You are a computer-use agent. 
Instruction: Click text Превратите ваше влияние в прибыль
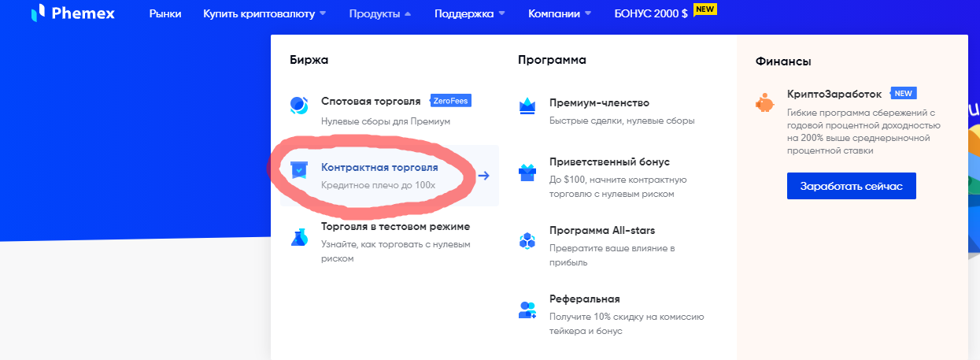pyautogui.click(x=612, y=254)
